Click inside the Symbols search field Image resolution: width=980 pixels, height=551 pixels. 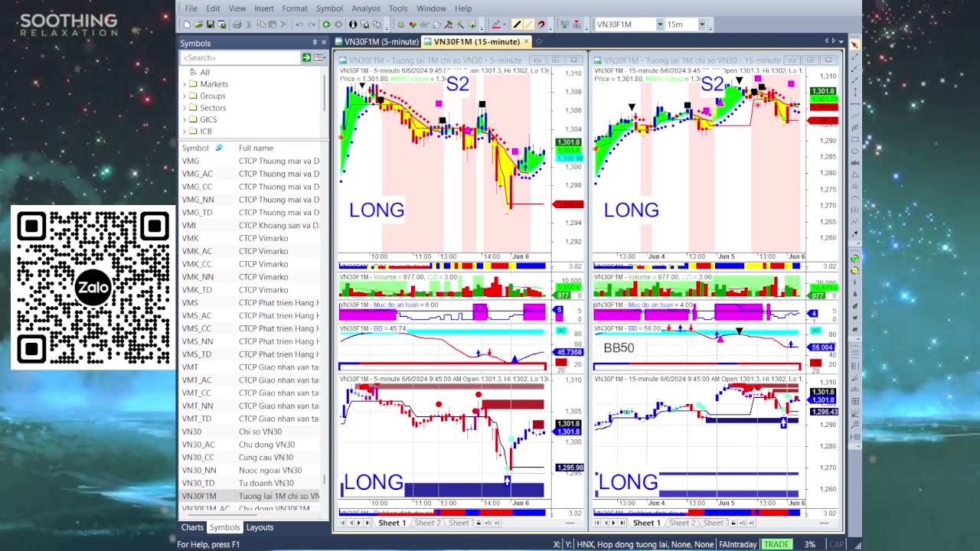(240, 57)
